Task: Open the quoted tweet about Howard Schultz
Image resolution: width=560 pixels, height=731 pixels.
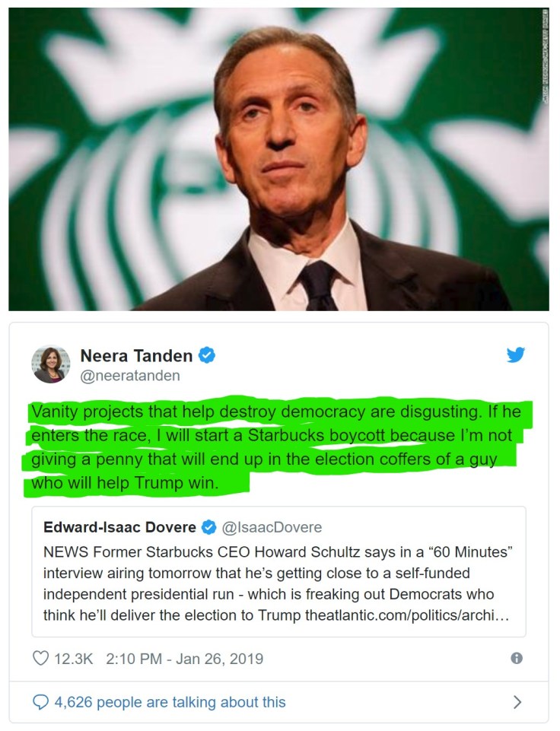Action: 278,571
